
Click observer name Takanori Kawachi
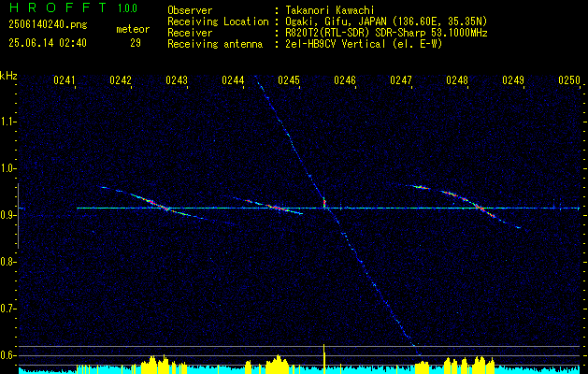tap(328, 10)
